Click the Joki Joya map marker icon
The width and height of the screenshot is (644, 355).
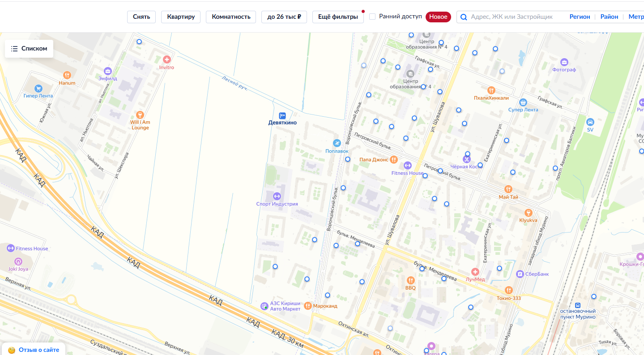pos(18,261)
